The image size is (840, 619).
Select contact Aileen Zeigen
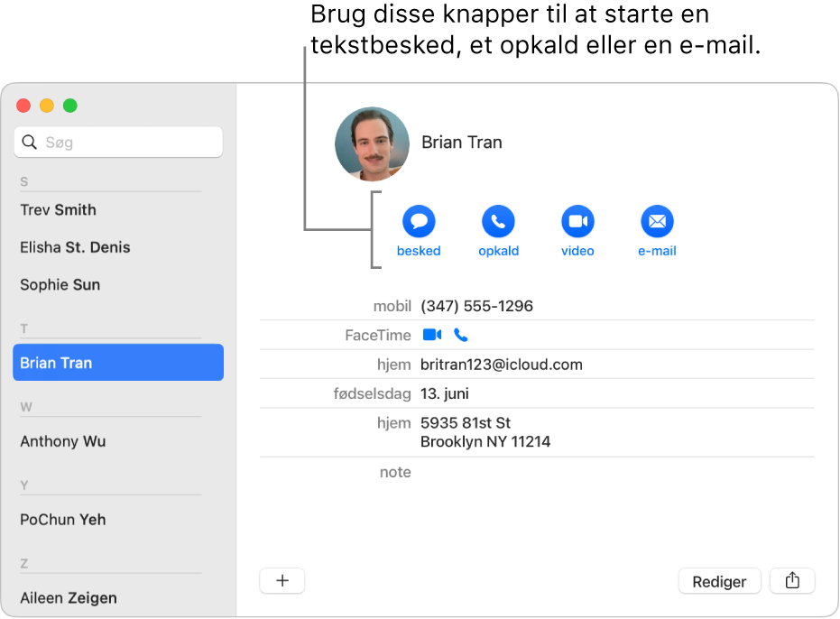click(68, 597)
